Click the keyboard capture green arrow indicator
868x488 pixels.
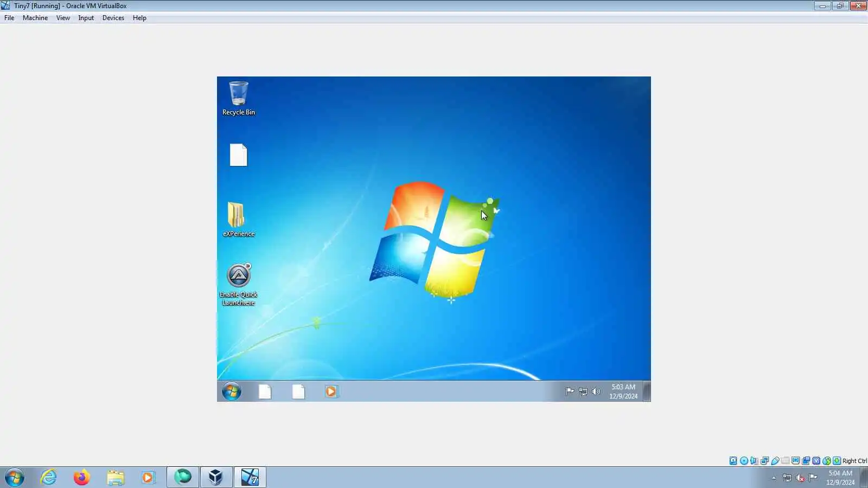tap(837, 461)
